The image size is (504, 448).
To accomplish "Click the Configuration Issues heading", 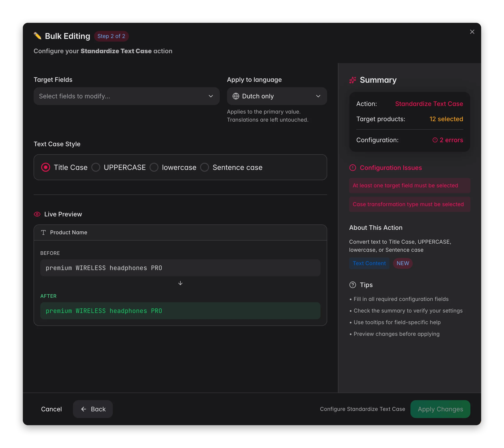I will click(391, 168).
